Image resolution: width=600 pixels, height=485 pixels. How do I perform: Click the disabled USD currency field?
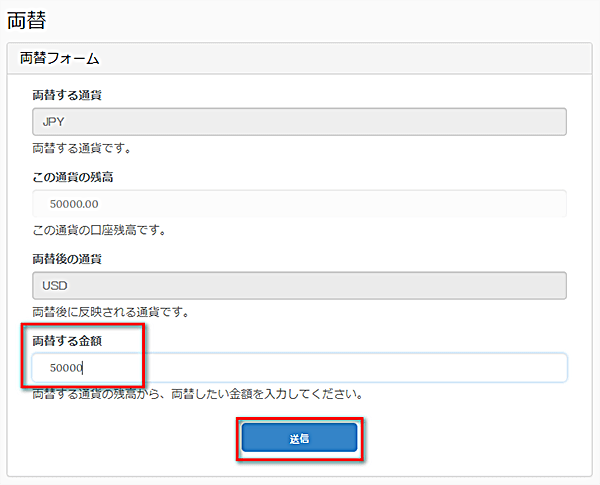tap(299, 286)
